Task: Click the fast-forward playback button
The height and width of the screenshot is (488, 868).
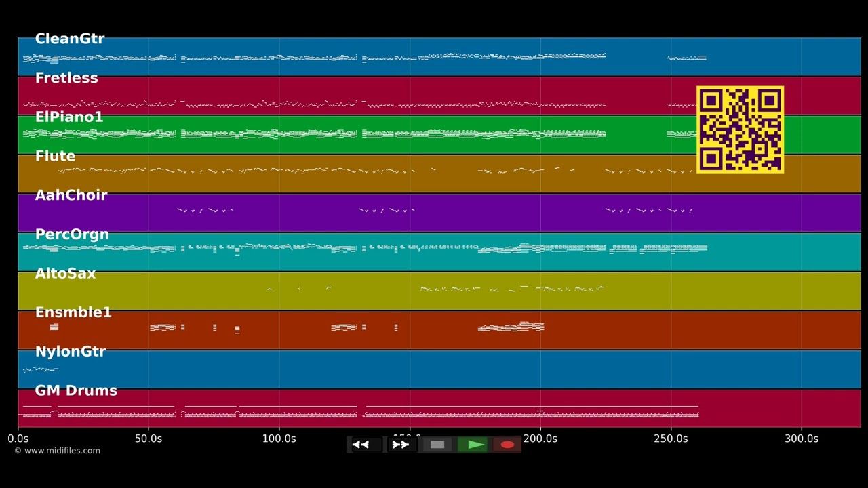Action: (400, 445)
